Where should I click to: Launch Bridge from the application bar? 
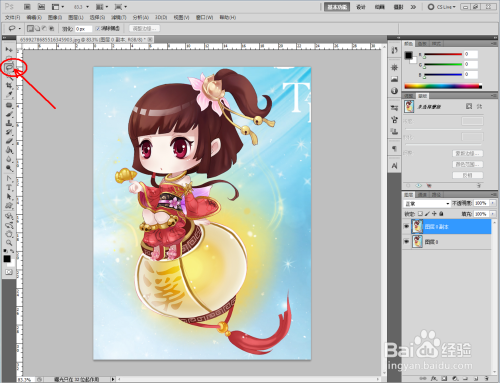(x=27, y=7)
